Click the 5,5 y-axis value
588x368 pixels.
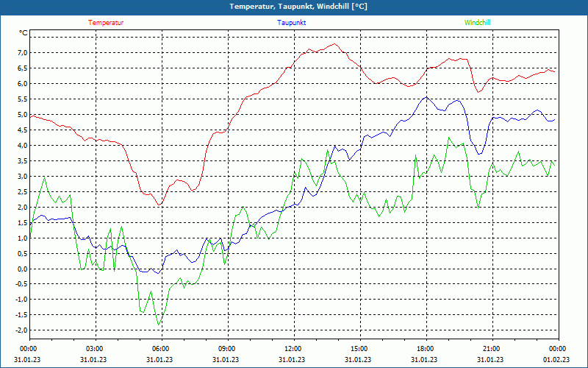[x=24, y=99]
